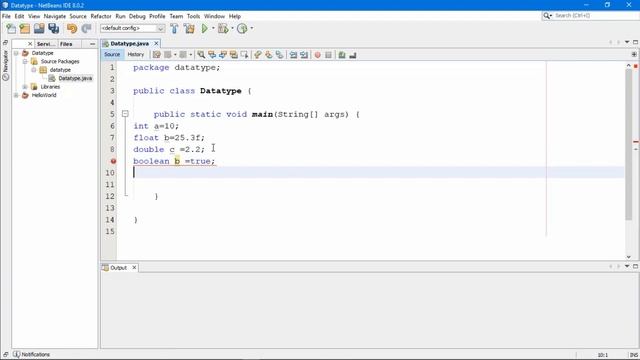640x360 pixels.
Task: Click the Shift Line Right icon
Action: tap(304, 55)
